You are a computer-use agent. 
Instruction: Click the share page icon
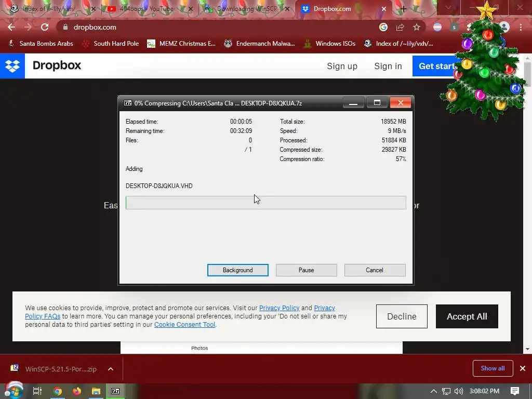[400, 27]
